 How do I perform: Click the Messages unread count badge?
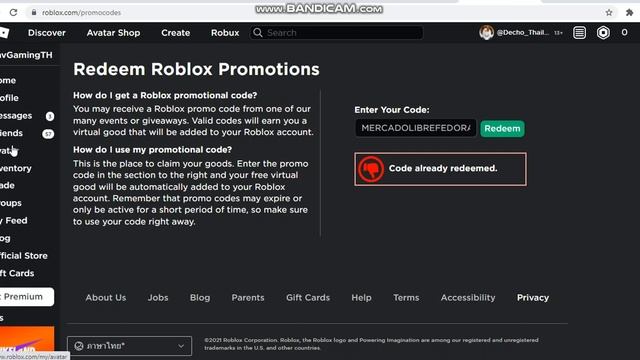(50, 116)
